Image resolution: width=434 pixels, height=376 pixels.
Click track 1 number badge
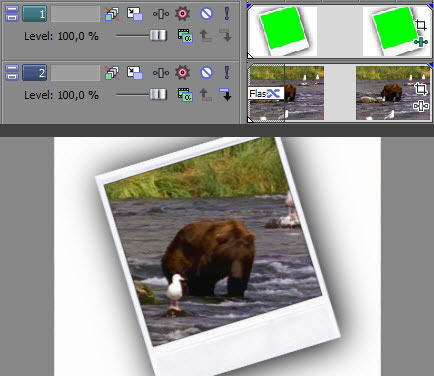point(34,14)
